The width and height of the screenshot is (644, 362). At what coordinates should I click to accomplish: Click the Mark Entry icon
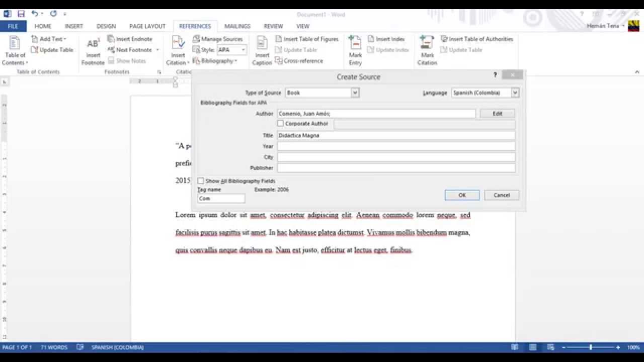coord(355,51)
